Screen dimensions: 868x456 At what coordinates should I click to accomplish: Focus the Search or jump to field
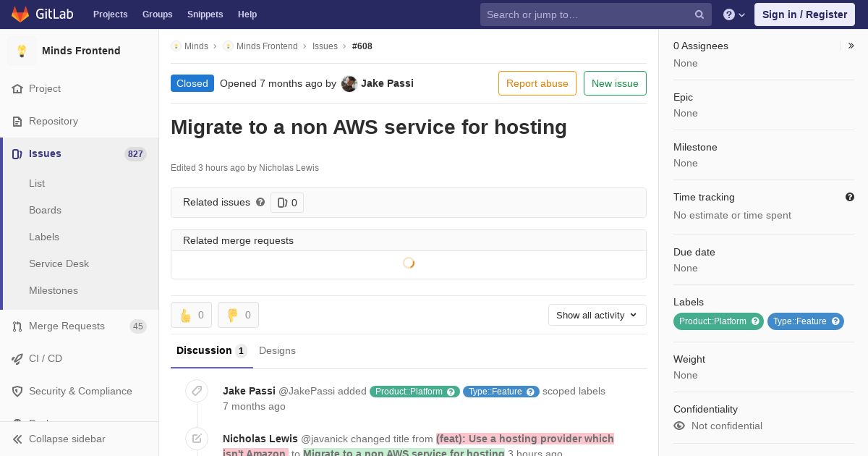pyautogui.click(x=596, y=14)
